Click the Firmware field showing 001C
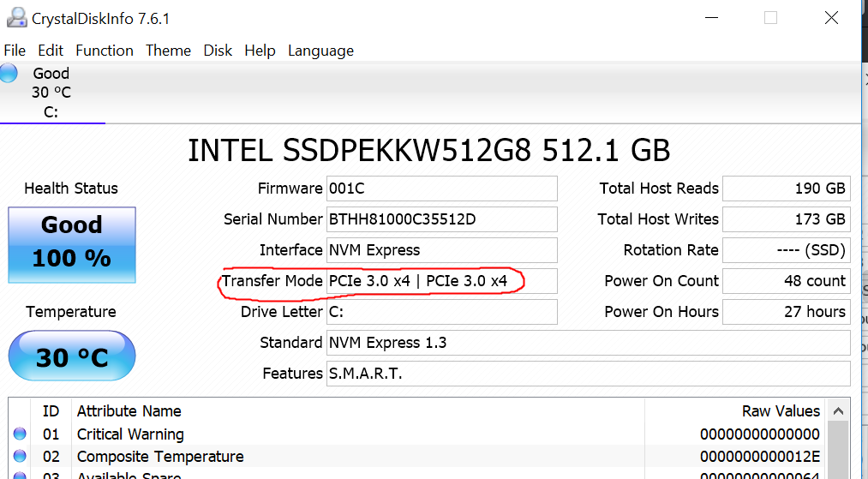This screenshot has height=479, width=868. pos(442,189)
